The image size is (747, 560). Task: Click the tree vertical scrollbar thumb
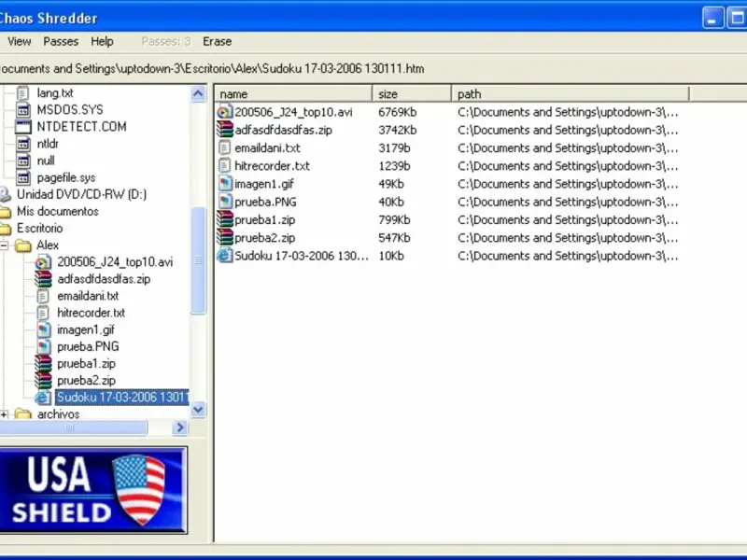198,260
